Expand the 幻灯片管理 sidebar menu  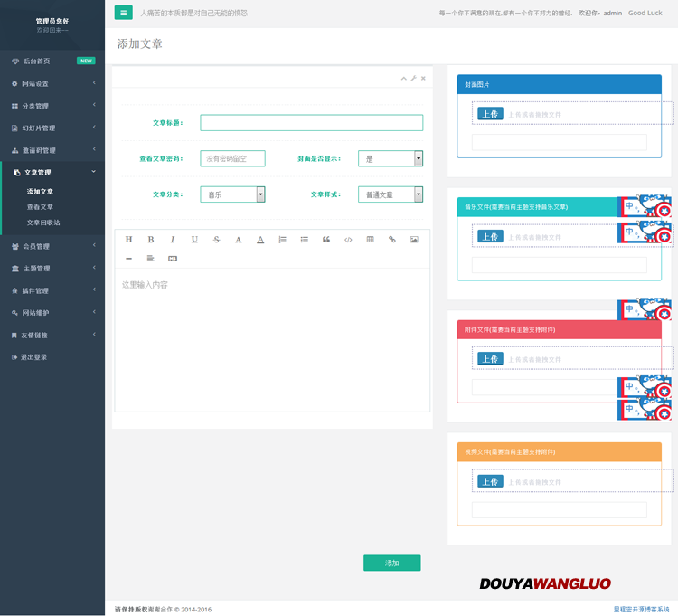[x=52, y=128]
